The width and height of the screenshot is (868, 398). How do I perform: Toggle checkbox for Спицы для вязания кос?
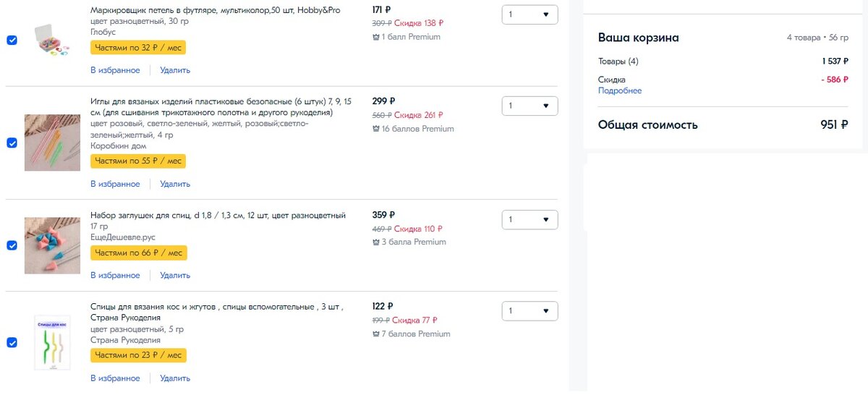pyautogui.click(x=12, y=342)
